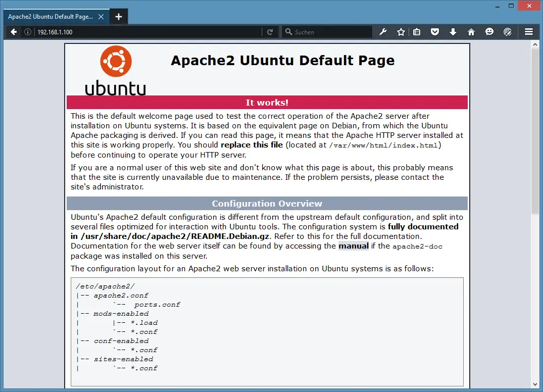Go to the home page

(x=471, y=32)
